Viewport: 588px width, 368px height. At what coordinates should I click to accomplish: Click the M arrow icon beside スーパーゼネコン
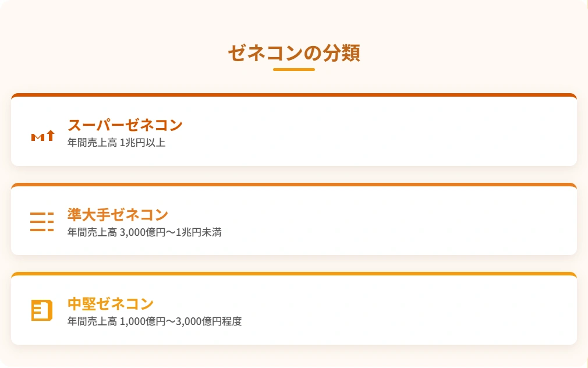click(x=42, y=136)
